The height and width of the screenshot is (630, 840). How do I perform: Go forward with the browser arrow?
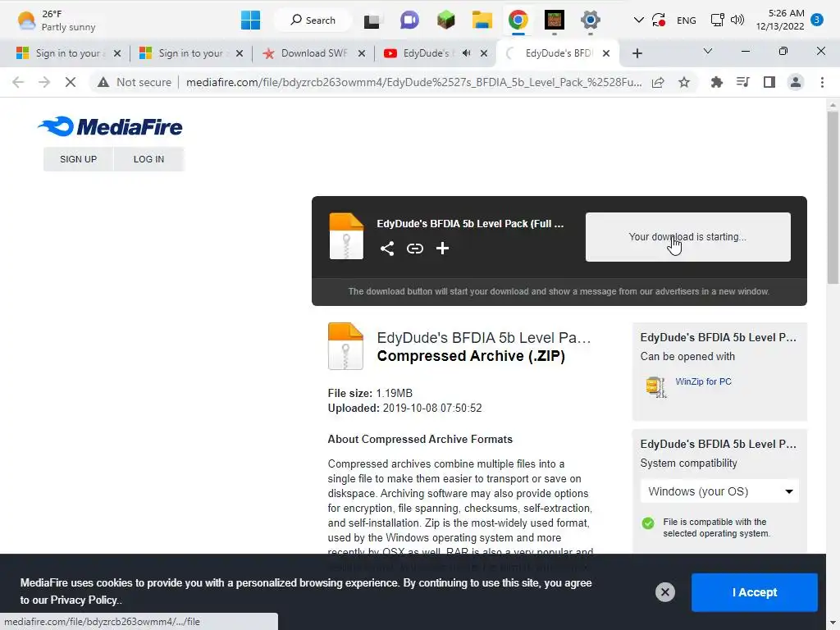point(44,83)
